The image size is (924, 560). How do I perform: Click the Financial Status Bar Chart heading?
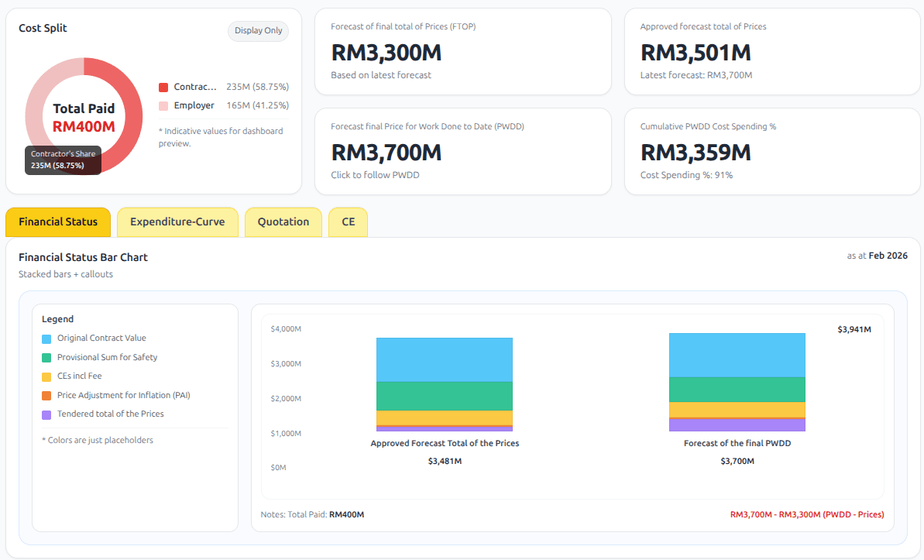click(83, 257)
